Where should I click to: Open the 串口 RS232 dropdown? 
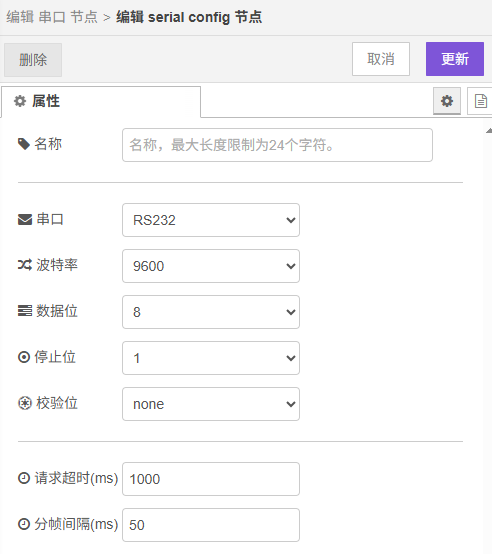(x=211, y=220)
